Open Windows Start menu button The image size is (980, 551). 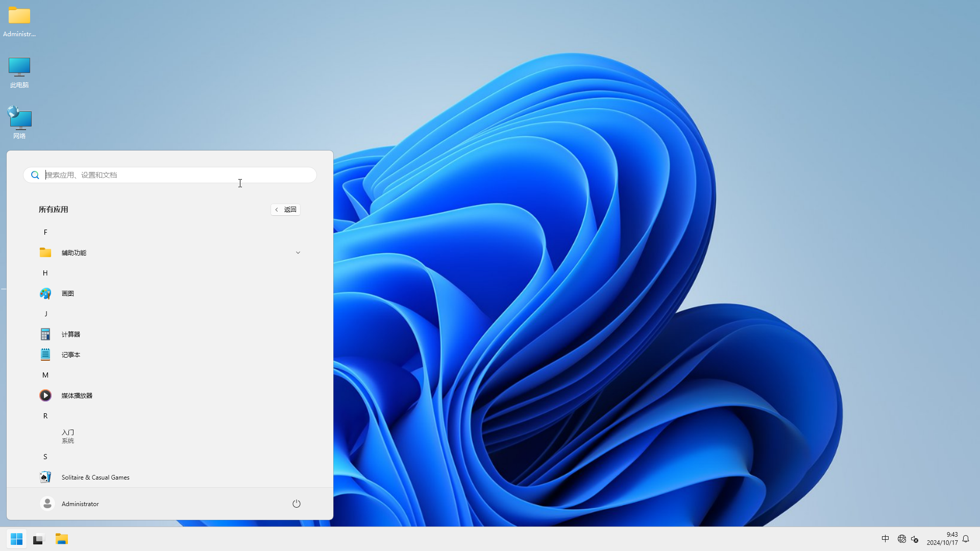point(16,538)
